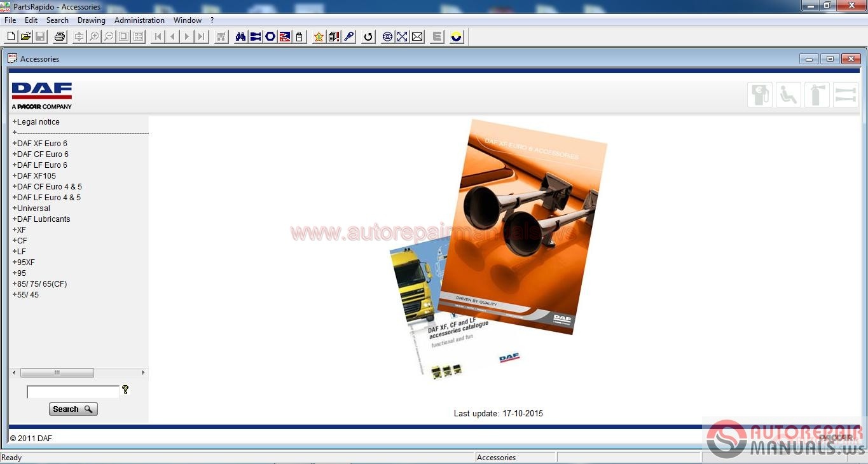Jump to the first page arrow icon
The image size is (868, 464).
[x=158, y=37]
